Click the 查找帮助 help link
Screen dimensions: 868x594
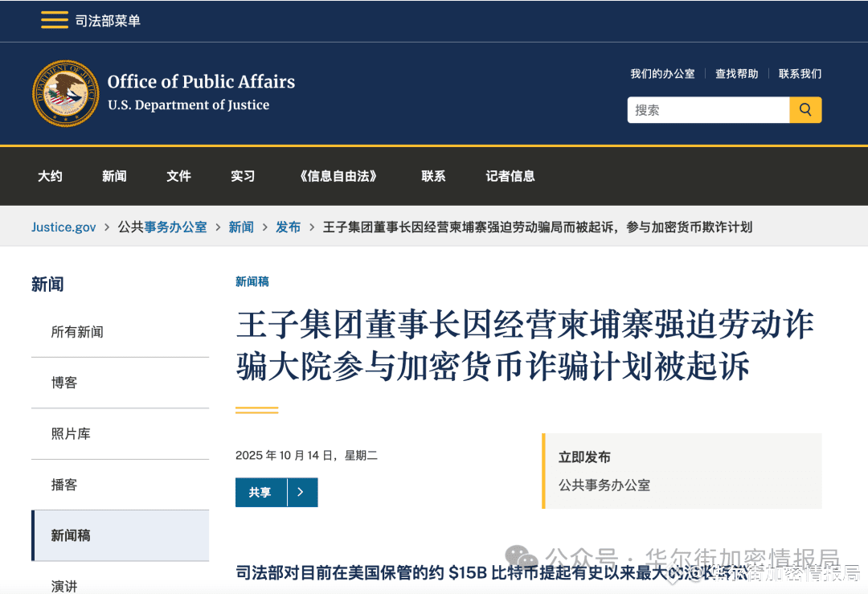coord(736,73)
